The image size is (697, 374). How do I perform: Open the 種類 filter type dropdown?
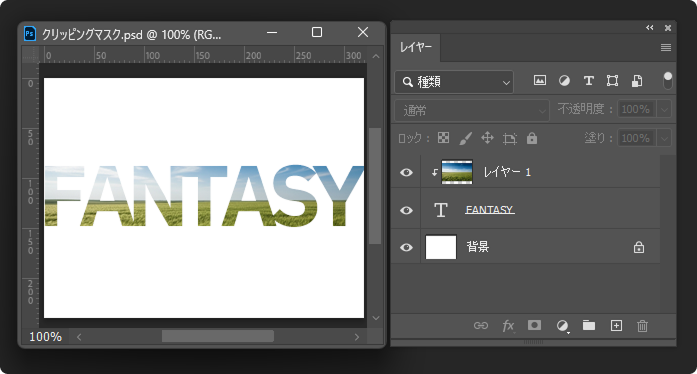(x=454, y=82)
